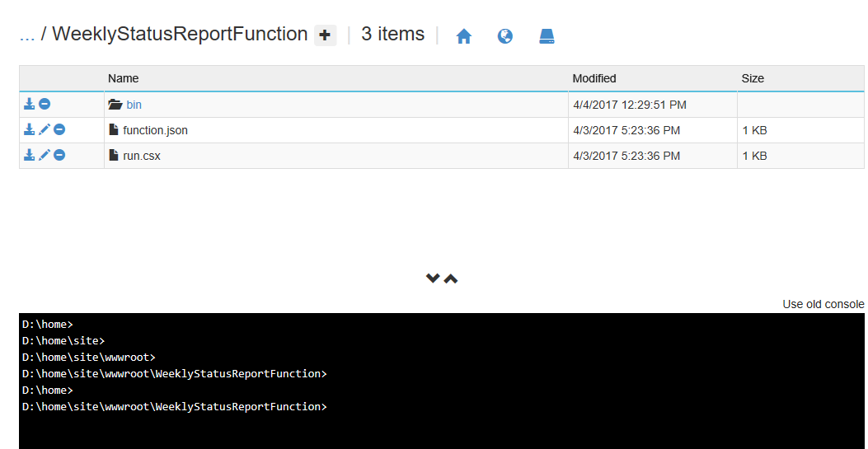868x449 pixels.
Task: Navigate up via the ellipsis breadcrumb
Action: 26,35
